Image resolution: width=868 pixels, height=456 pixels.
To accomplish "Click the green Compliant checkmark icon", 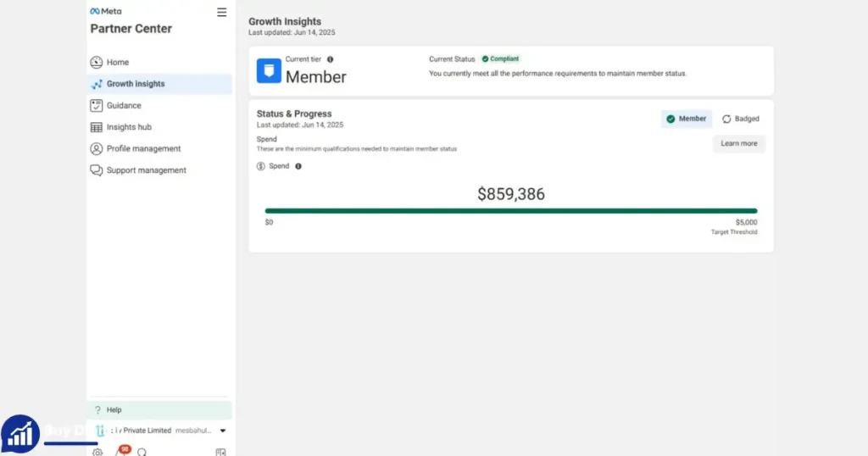I will pyautogui.click(x=485, y=58).
